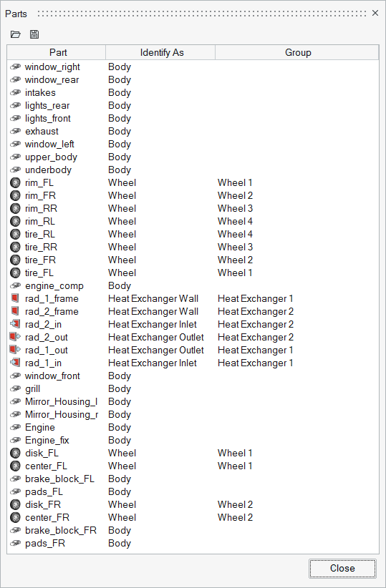The height and width of the screenshot is (588, 386).
Task: Click the inlet icon next to rad_2_in
Action: click(15, 324)
